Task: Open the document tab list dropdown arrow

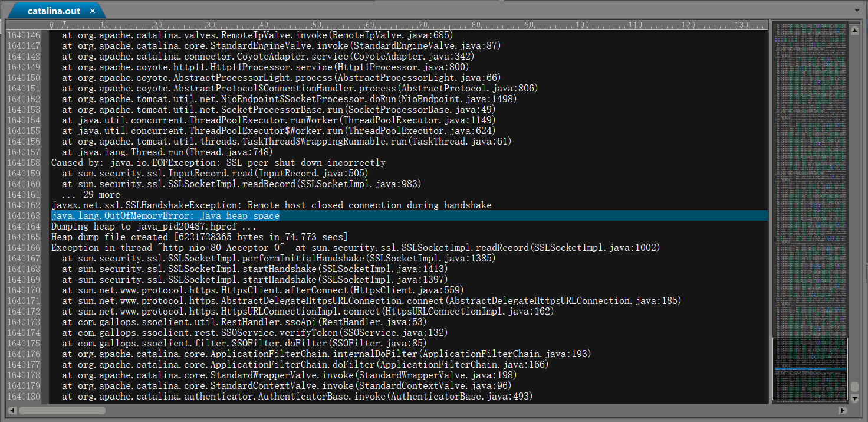Action: 857,11
